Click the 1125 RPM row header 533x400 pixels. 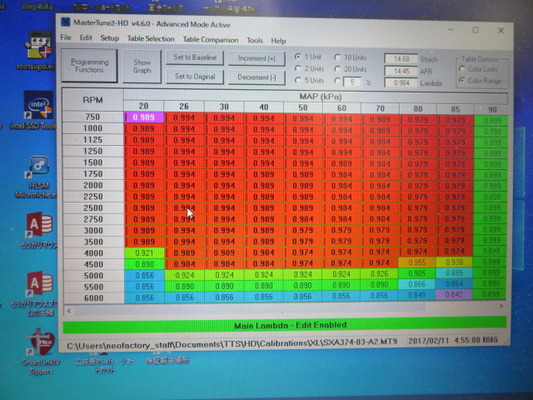(x=93, y=140)
